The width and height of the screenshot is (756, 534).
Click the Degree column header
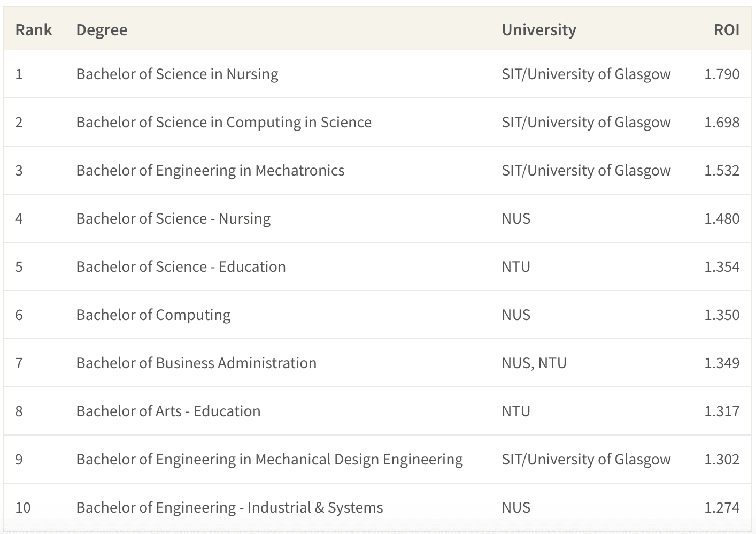pyautogui.click(x=102, y=30)
